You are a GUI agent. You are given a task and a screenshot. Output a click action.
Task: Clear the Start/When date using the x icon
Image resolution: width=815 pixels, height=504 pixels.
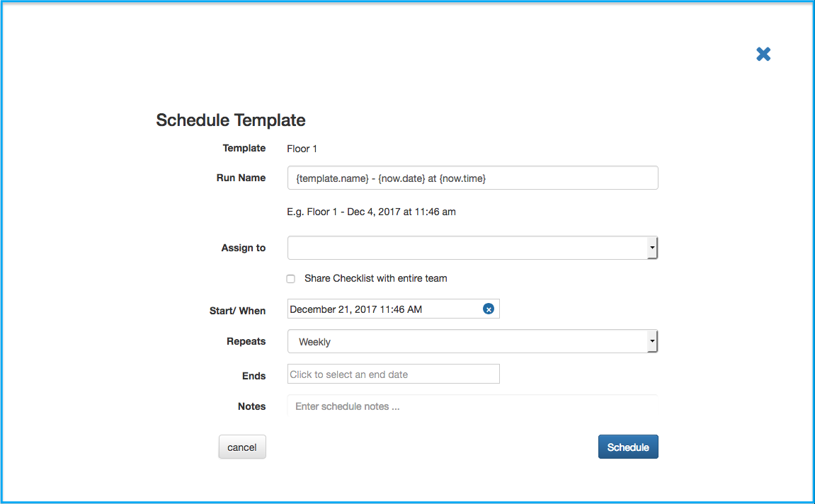488,308
